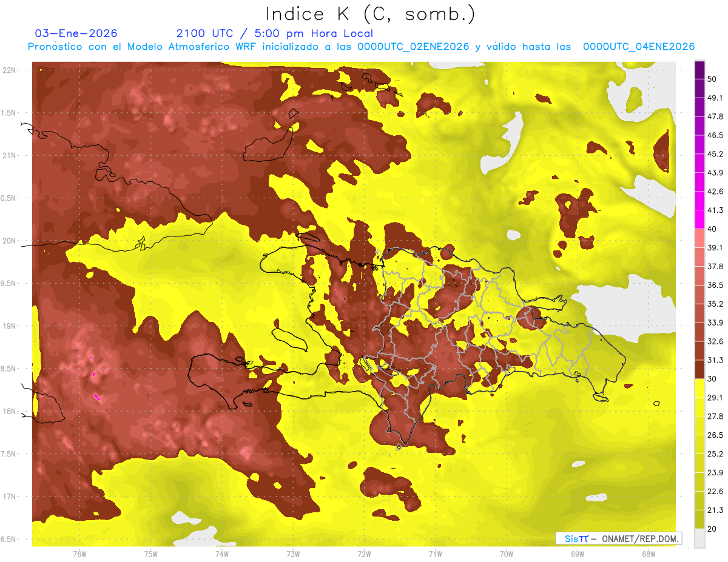This screenshot has width=728, height=562.
Task: Click the longitude label "68W"
Action: pos(648,554)
